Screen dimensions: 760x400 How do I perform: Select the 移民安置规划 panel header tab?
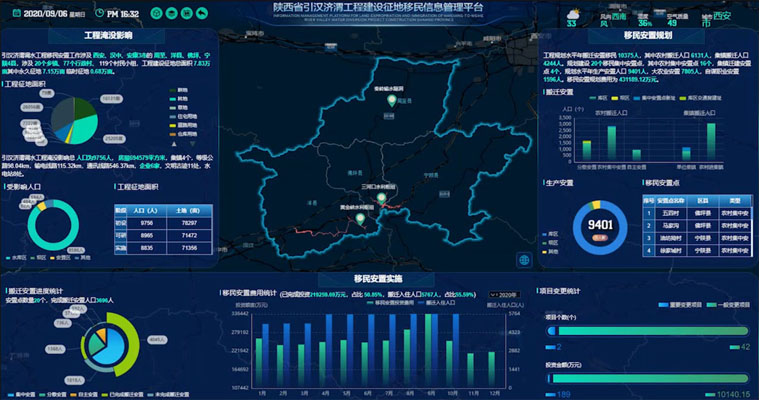[x=648, y=35]
